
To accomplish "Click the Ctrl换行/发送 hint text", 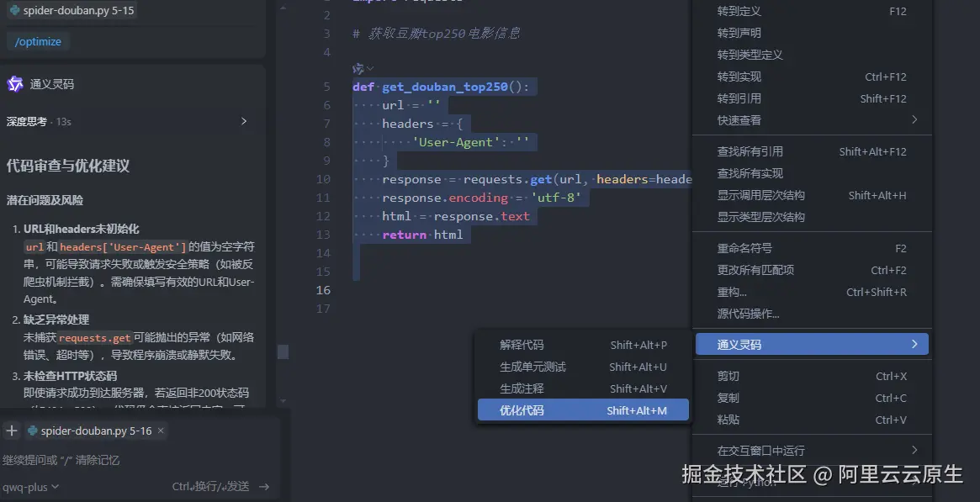I will click(x=210, y=486).
